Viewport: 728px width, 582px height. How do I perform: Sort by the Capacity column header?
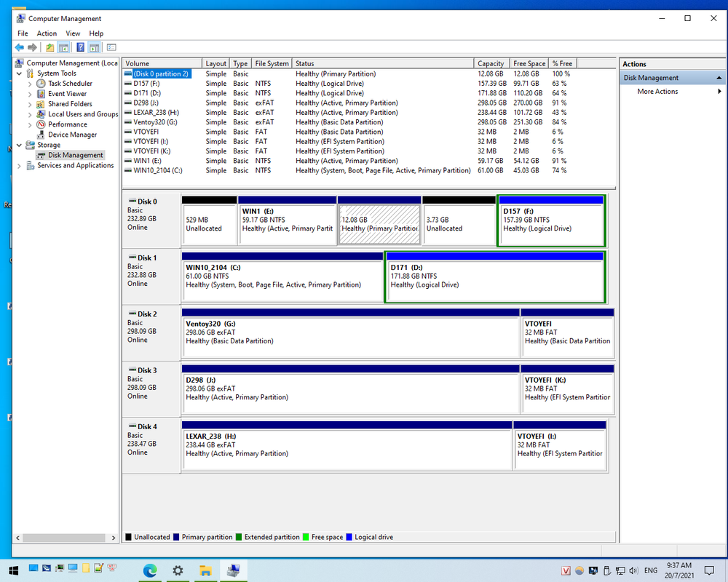point(491,63)
